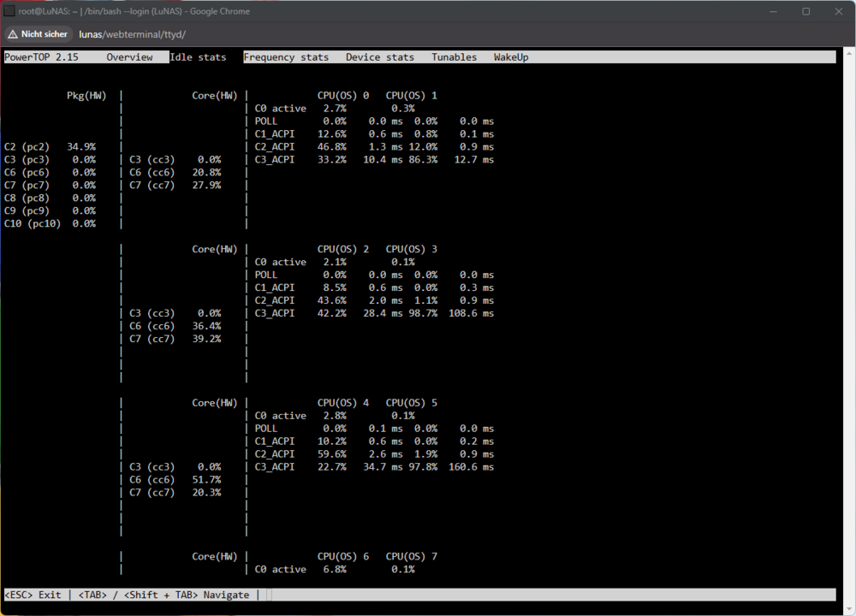Click the terminal scrollbar down arrow
This screenshot has width=856, height=616.
click(x=849, y=608)
